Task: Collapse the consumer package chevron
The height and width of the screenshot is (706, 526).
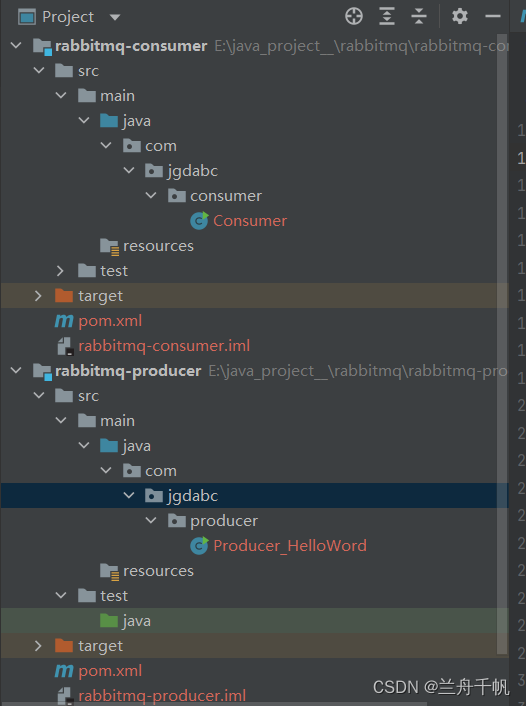Action: pyautogui.click(x=151, y=195)
